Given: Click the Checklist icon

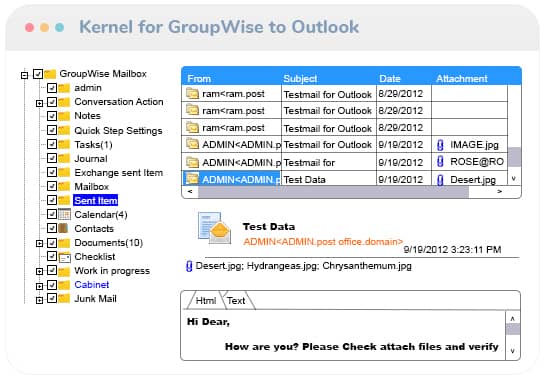Looking at the screenshot, I should tap(65, 257).
